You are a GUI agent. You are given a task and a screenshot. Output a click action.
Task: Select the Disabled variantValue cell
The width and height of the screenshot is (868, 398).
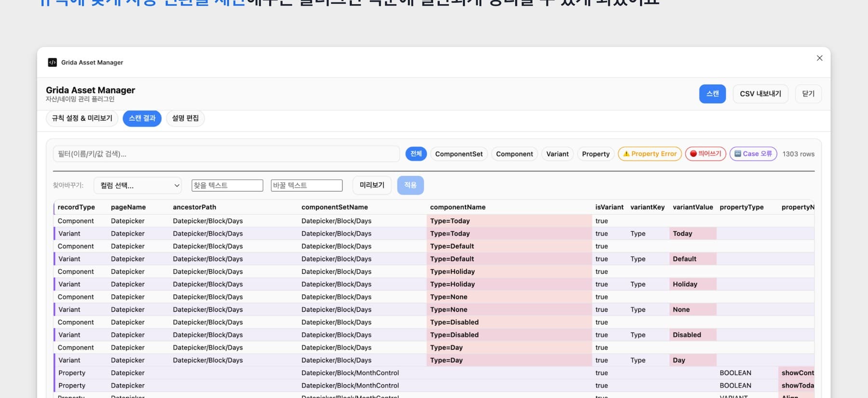[x=693, y=335]
